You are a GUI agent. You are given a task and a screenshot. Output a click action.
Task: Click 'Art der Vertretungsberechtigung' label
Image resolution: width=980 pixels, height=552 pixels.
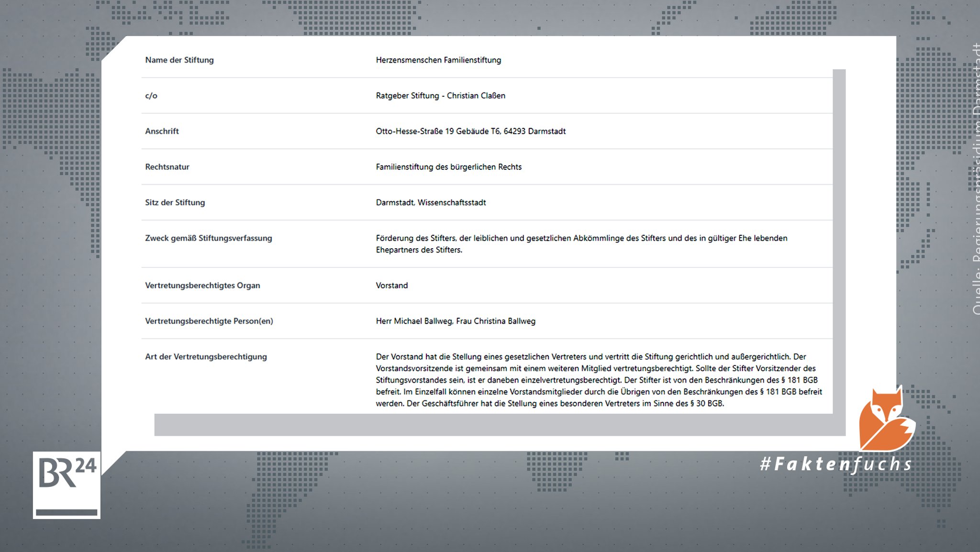pos(206,357)
